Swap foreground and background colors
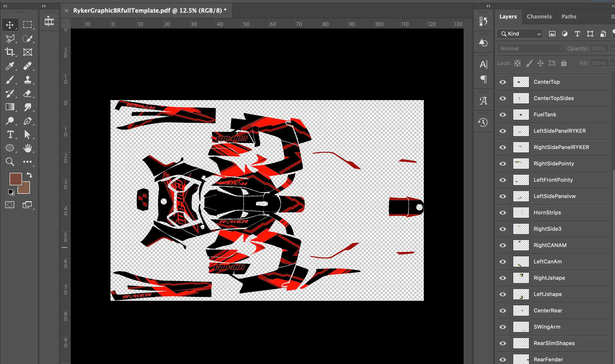The height and width of the screenshot is (364, 615). click(x=29, y=175)
